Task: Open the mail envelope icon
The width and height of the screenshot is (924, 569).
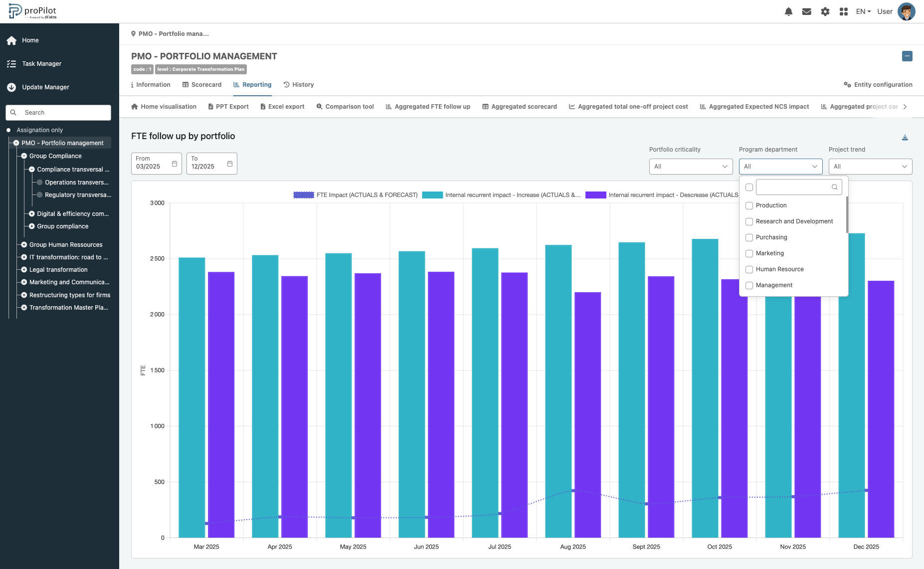Action: (806, 11)
